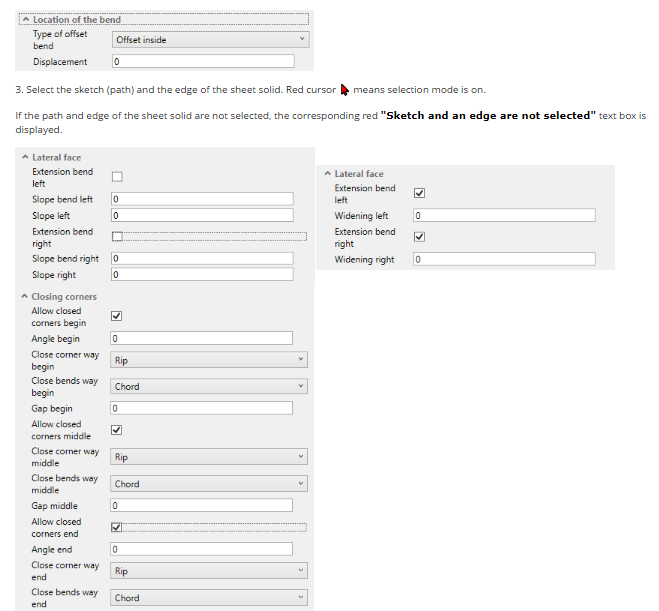Collapse the Location of the bend section
The width and height of the screenshot is (659, 611).
coord(26,20)
